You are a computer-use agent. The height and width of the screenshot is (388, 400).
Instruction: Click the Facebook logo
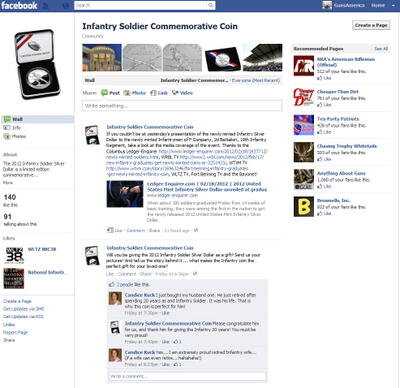tap(19, 6)
